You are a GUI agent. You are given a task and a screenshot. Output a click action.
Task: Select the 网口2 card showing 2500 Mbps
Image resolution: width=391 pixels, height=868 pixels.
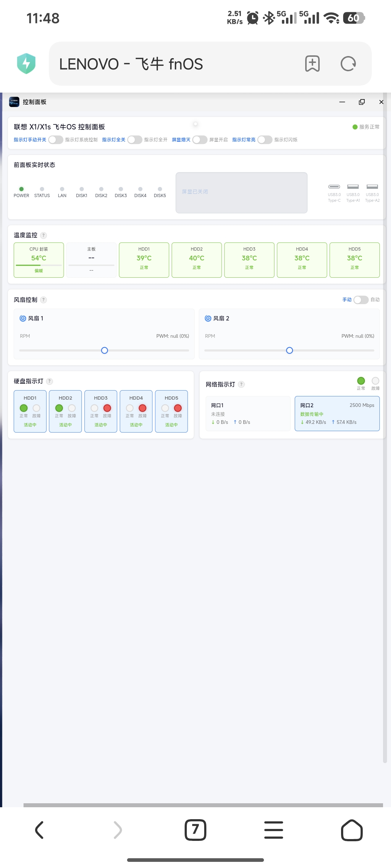(x=337, y=414)
